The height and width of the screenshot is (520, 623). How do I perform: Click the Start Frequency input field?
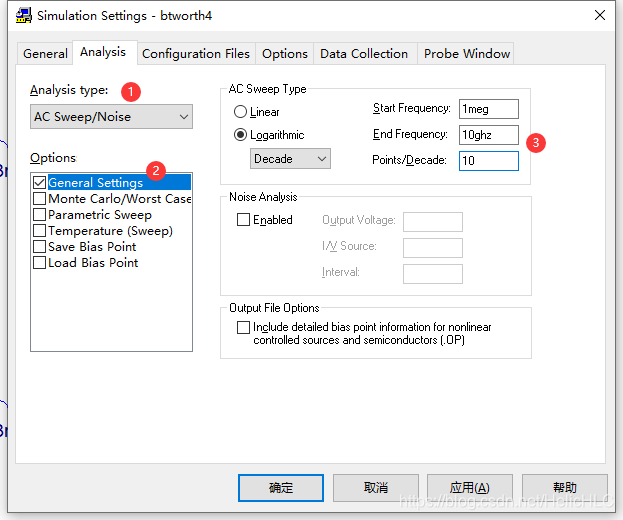(x=488, y=109)
